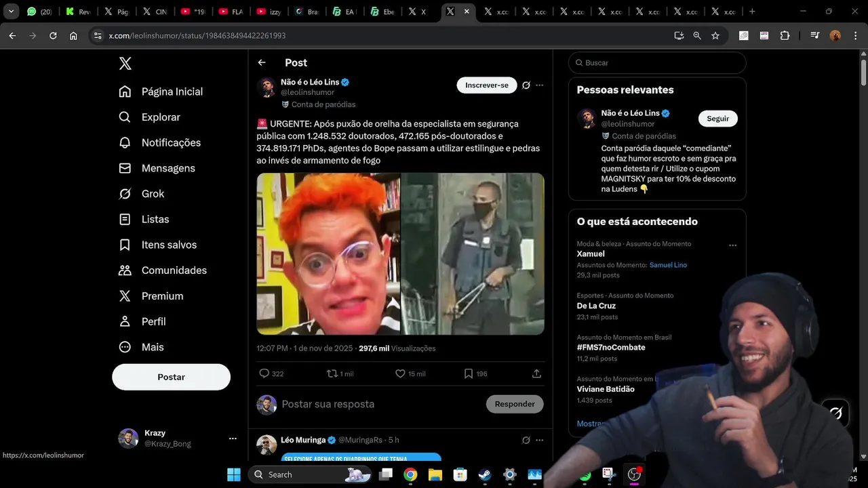Click the X logo in sidebar
The width and height of the screenshot is (868, 488).
coord(125,63)
